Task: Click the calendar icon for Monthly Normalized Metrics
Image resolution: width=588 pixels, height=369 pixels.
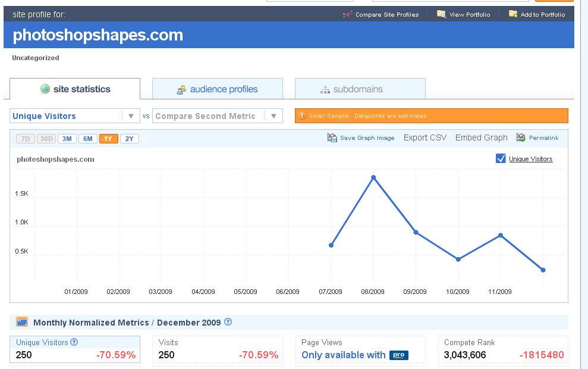Action: (22, 322)
